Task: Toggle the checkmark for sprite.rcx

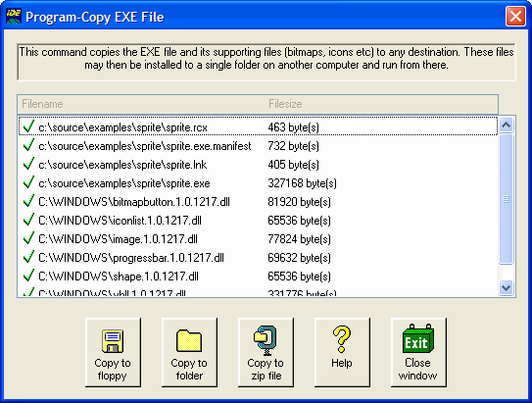Action: pyautogui.click(x=28, y=126)
